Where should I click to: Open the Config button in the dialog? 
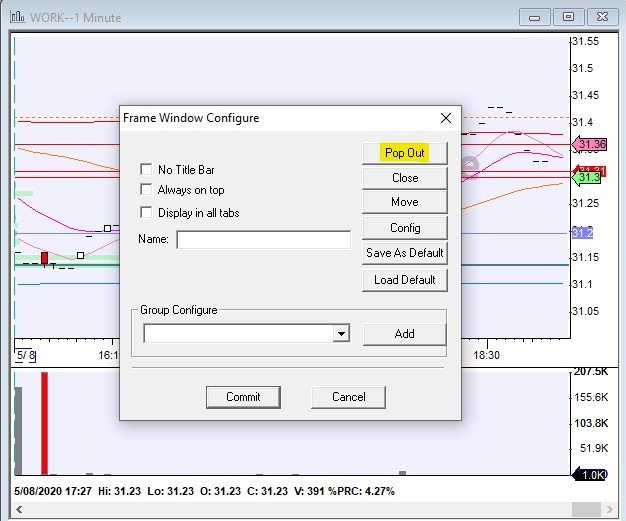point(404,228)
